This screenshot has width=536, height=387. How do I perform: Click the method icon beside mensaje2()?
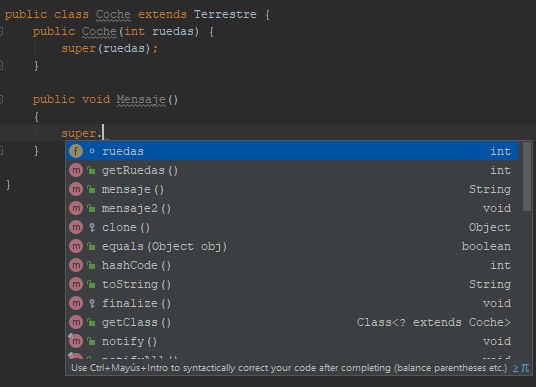coord(76,208)
